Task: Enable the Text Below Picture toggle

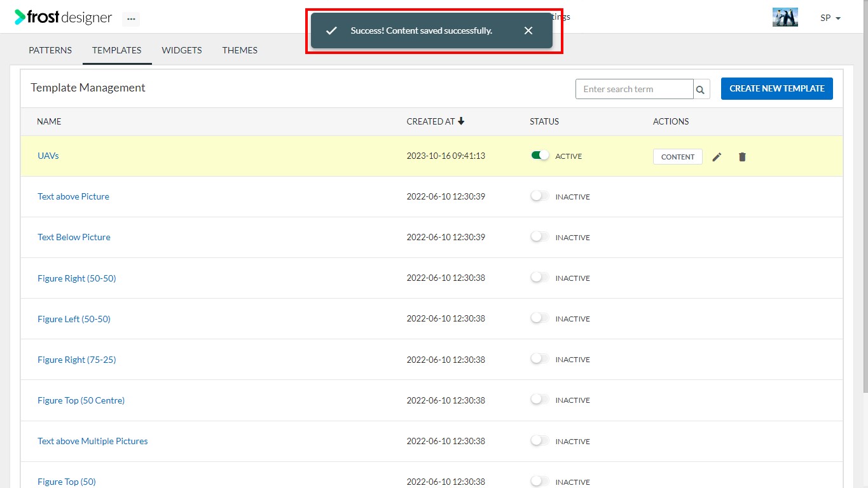Action: pyautogui.click(x=540, y=237)
